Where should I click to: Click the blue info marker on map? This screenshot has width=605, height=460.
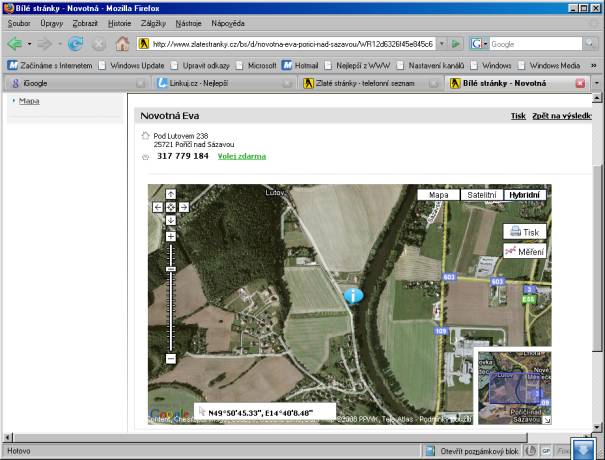click(x=353, y=296)
